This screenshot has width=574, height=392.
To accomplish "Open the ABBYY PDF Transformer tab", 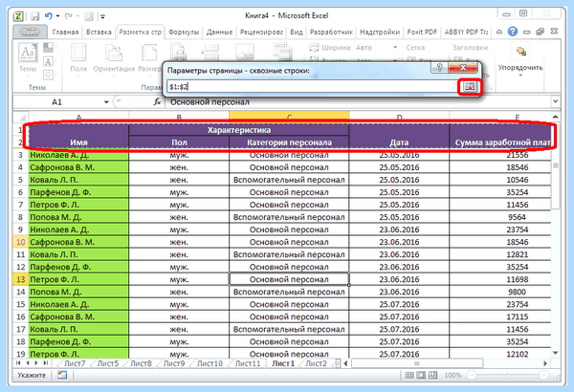I will click(467, 33).
